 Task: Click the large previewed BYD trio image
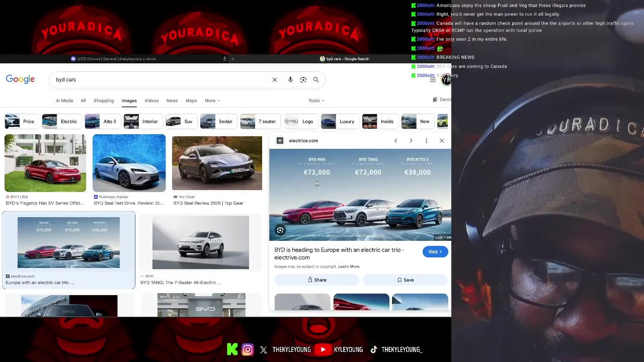(x=360, y=195)
